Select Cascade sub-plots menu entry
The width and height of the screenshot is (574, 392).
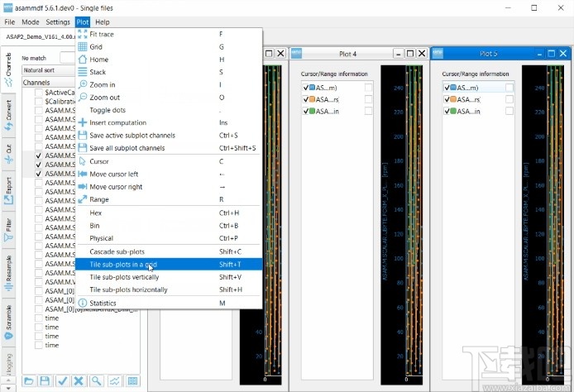169,251
